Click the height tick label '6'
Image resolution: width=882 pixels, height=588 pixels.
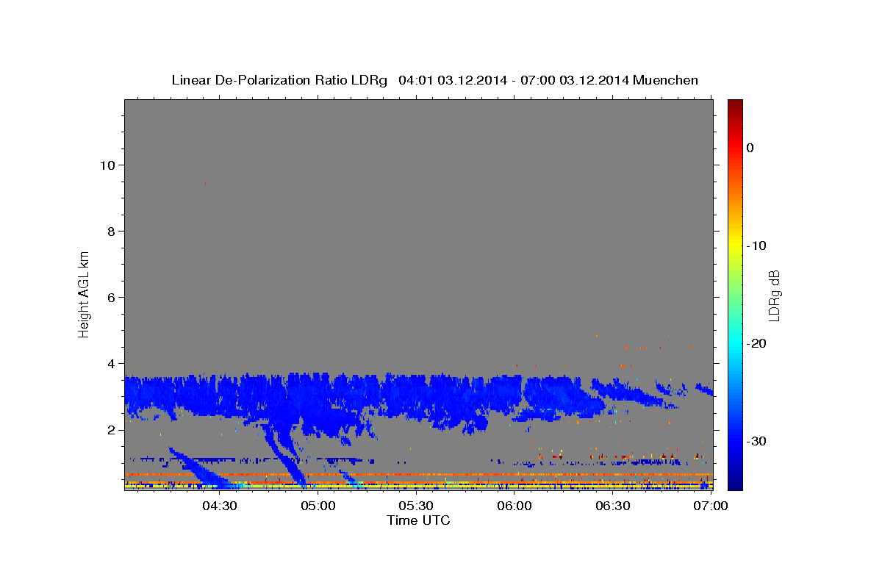[x=111, y=298]
